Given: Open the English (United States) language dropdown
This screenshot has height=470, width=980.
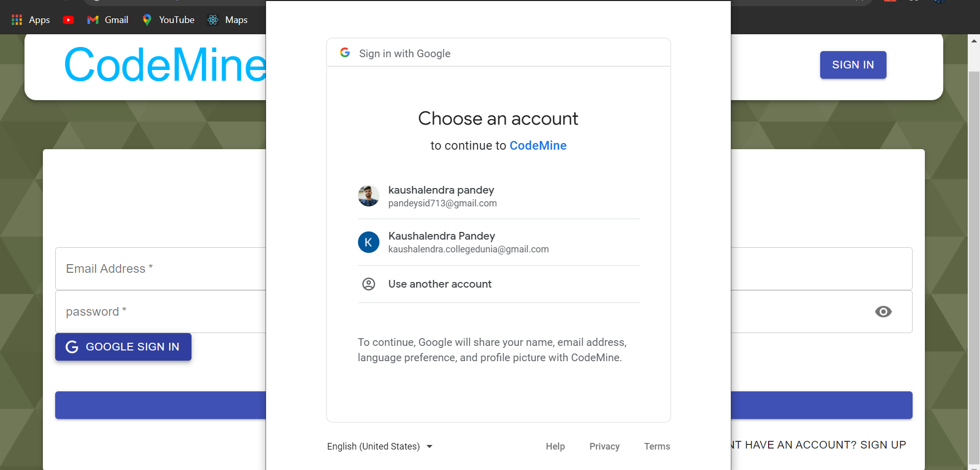Looking at the screenshot, I should pyautogui.click(x=379, y=446).
